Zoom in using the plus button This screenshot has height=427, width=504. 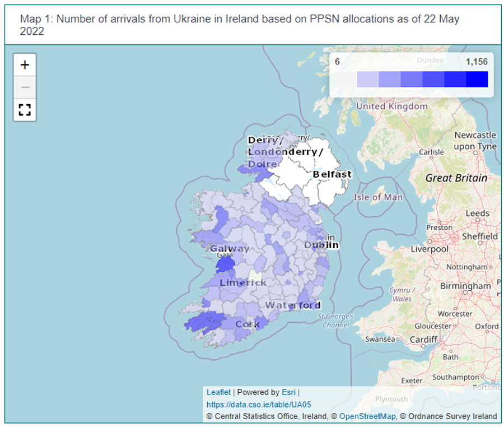(25, 65)
